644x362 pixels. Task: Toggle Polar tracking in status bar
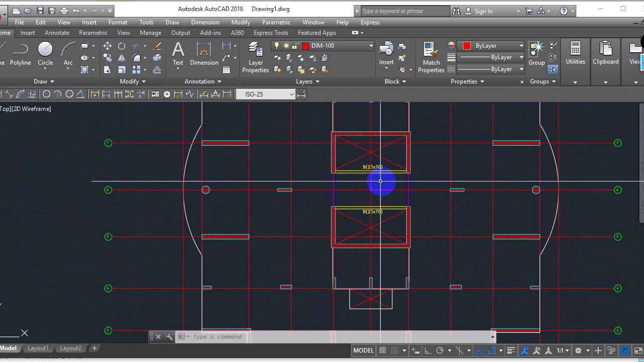tap(440, 350)
